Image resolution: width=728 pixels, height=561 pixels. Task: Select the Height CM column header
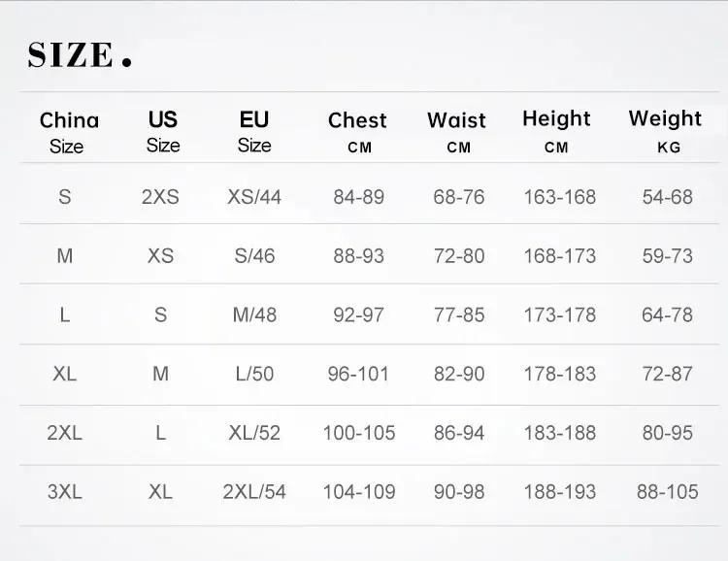[556, 131]
